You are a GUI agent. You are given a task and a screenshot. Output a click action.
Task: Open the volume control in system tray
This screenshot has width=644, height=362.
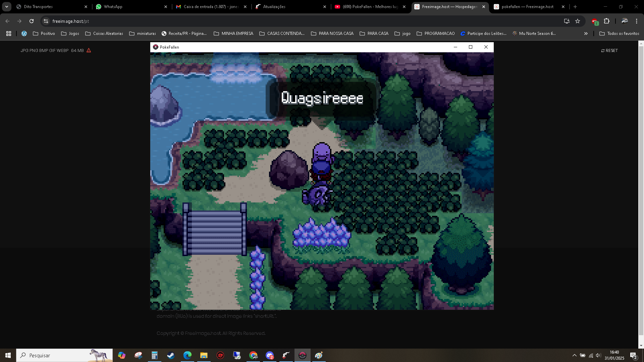(598, 355)
